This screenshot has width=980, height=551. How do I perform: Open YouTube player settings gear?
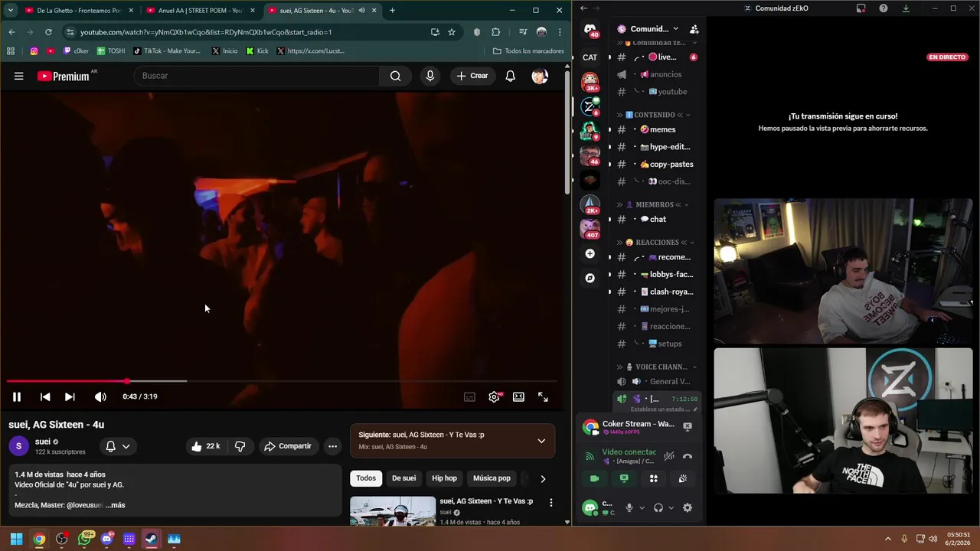(495, 396)
